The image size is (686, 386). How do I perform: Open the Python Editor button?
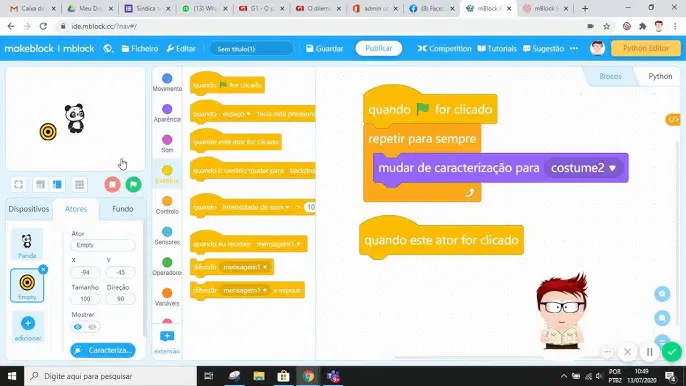coord(646,48)
